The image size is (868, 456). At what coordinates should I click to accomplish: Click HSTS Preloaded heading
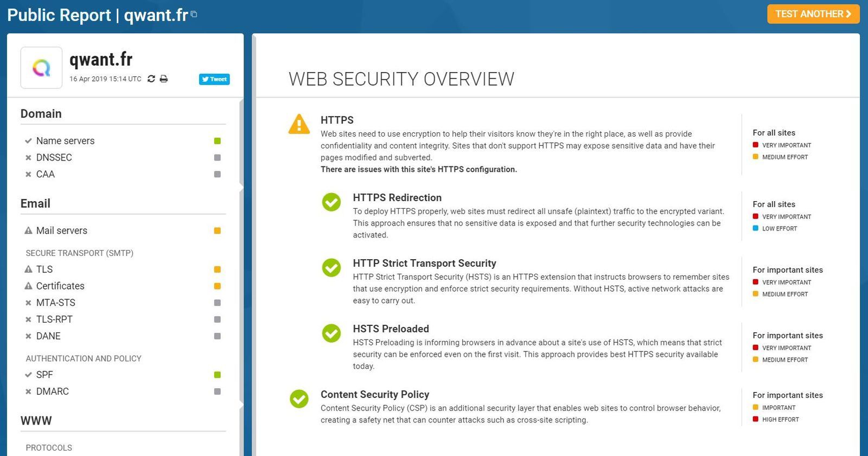coord(391,329)
